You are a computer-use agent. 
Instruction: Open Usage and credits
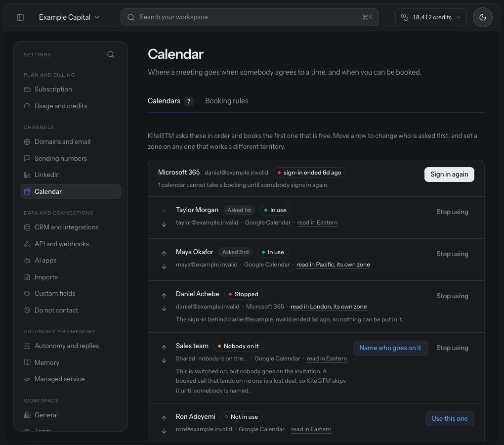(x=70, y=106)
